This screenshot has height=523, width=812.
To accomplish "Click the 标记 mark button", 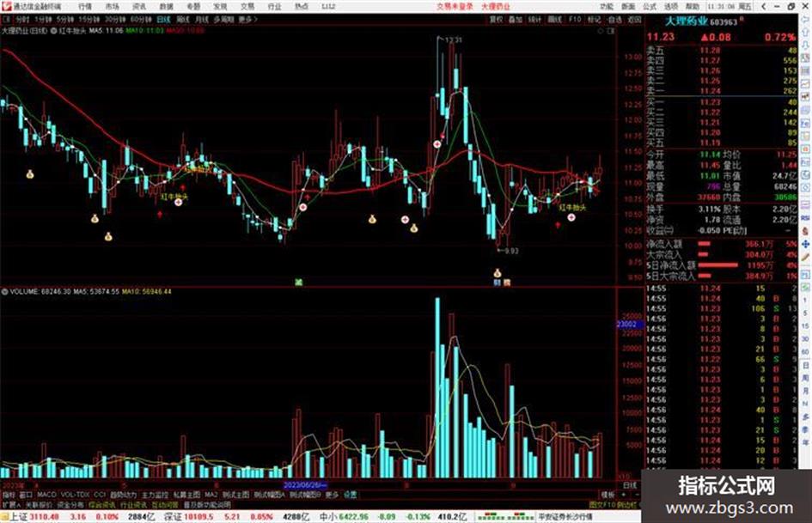I will click(x=594, y=19).
